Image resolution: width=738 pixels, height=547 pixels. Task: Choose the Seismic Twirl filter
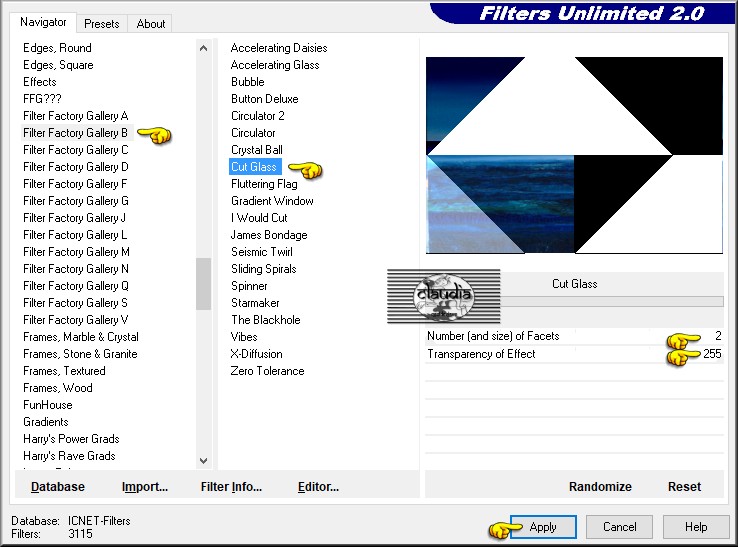click(262, 252)
